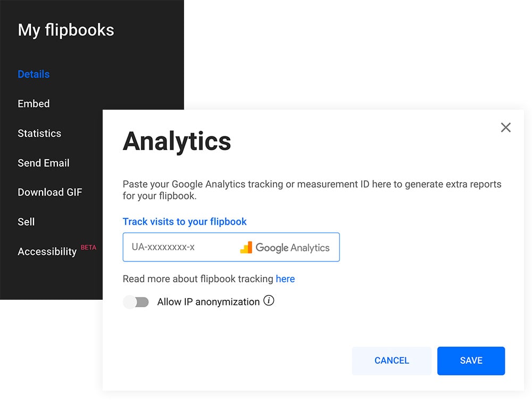Click the Analytics dialog title
The width and height of the screenshot is (532, 402).
(177, 141)
